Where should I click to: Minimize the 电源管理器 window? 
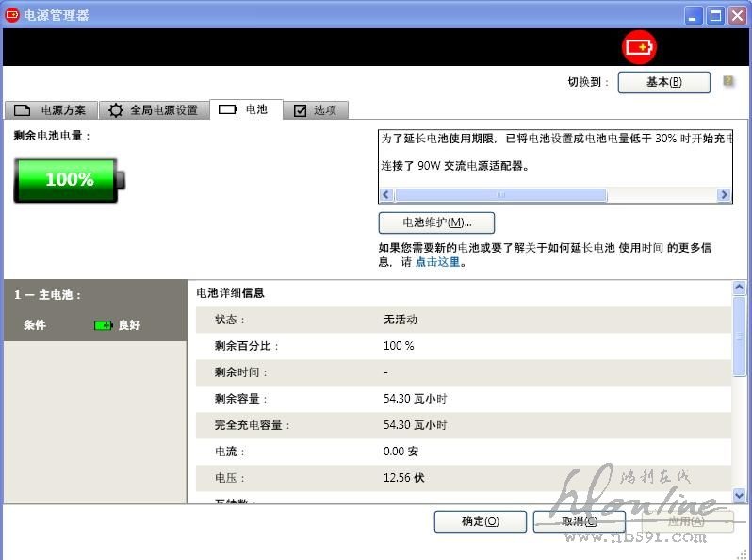coord(693,16)
